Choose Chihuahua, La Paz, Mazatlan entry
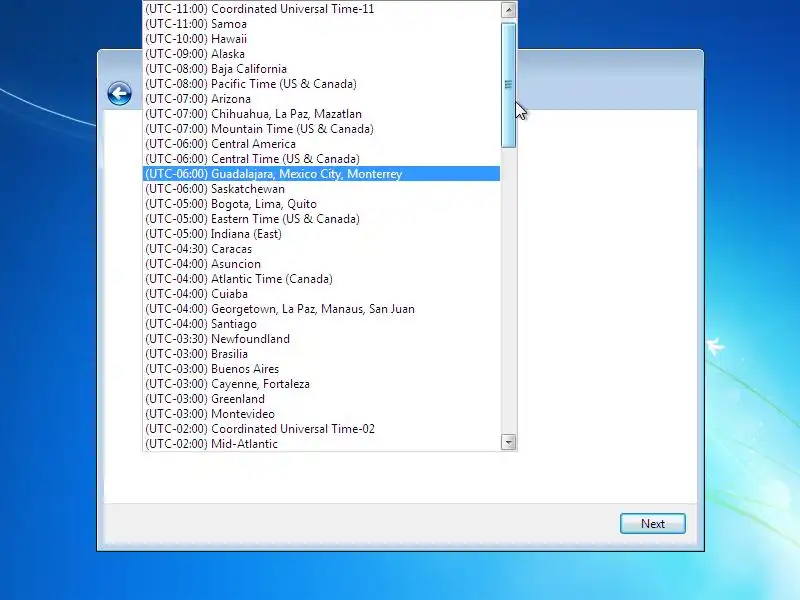The image size is (800, 600). [x=321, y=114]
